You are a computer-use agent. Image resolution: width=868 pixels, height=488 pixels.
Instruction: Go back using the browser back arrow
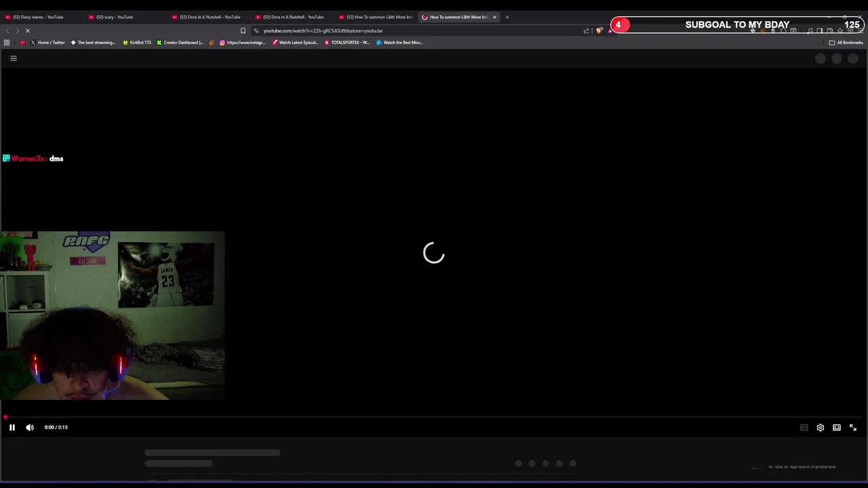click(7, 30)
